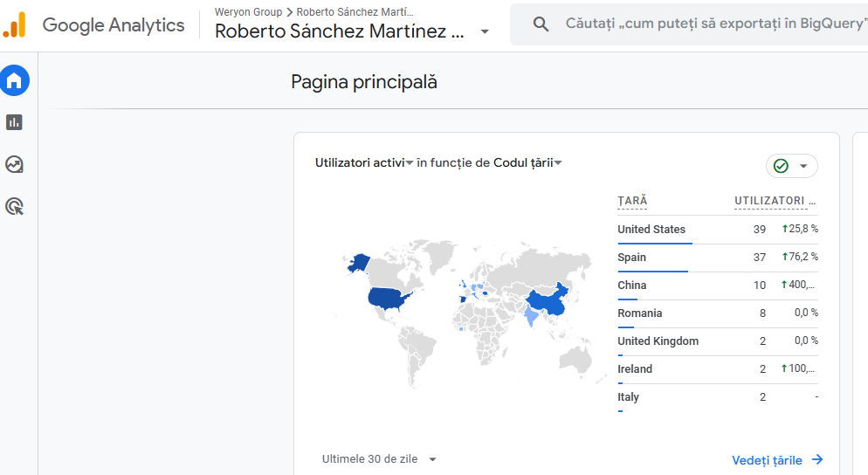
Task: Click the ȚARĂ column header
Action: 632,201
